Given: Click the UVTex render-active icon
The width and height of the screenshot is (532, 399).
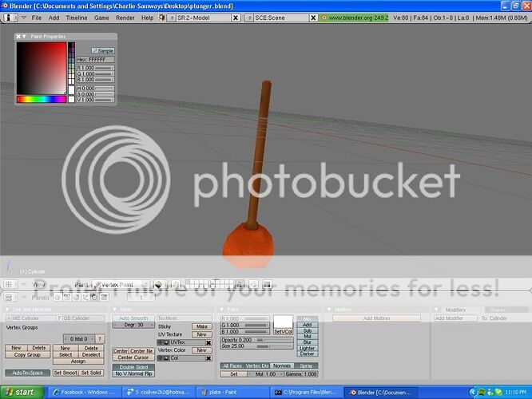Looking at the screenshot, I should 166,342.
